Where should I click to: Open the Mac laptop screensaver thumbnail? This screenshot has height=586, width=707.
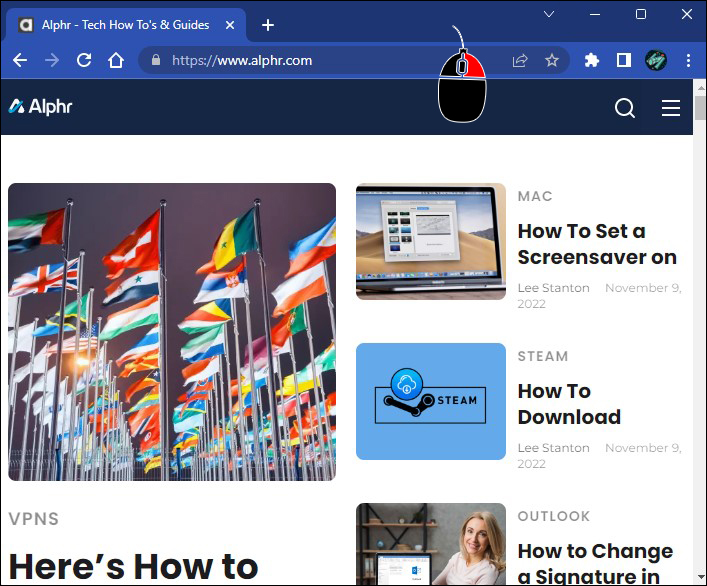point(431,241)
